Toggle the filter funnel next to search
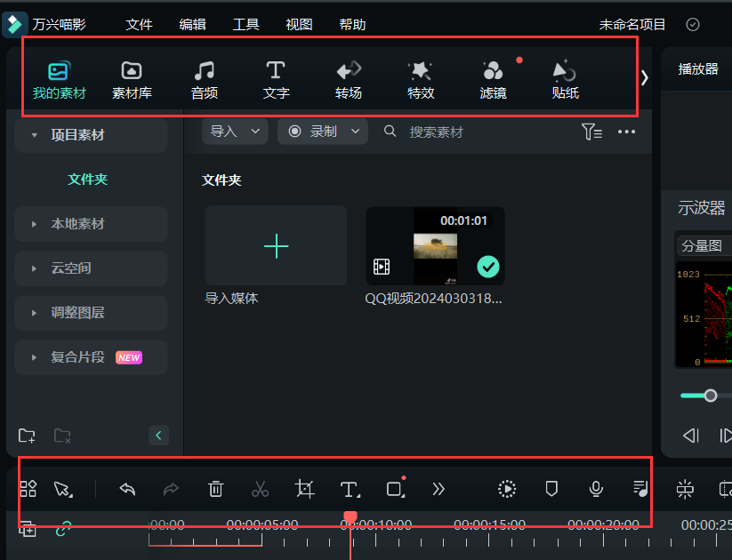This screenshot has width=732, height=560. (x=591, y=132)
